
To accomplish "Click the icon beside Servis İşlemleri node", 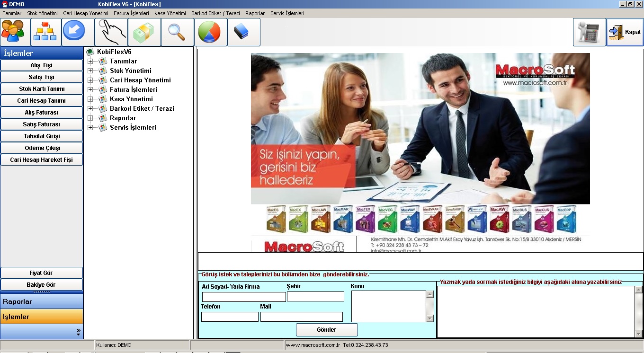I will click(x=103, y=128).
